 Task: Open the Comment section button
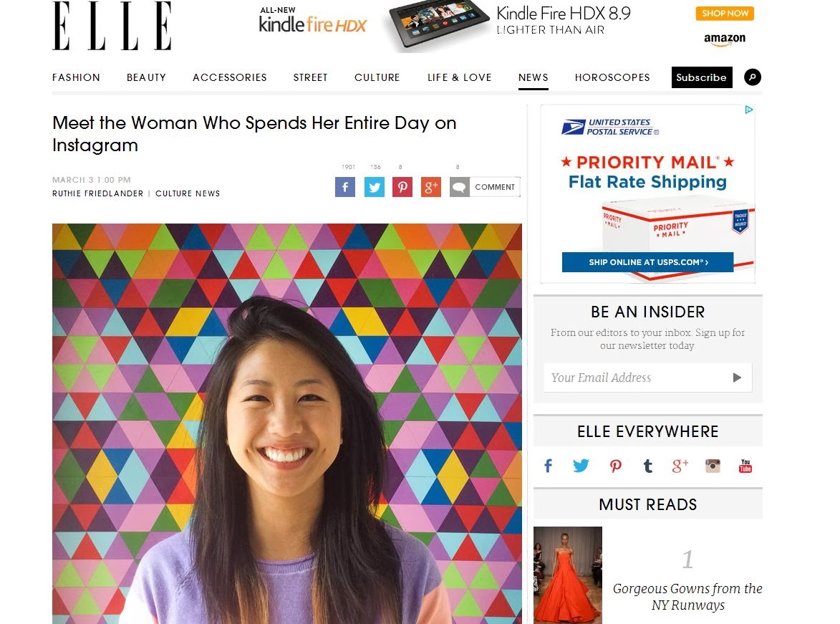coord(485,187)
